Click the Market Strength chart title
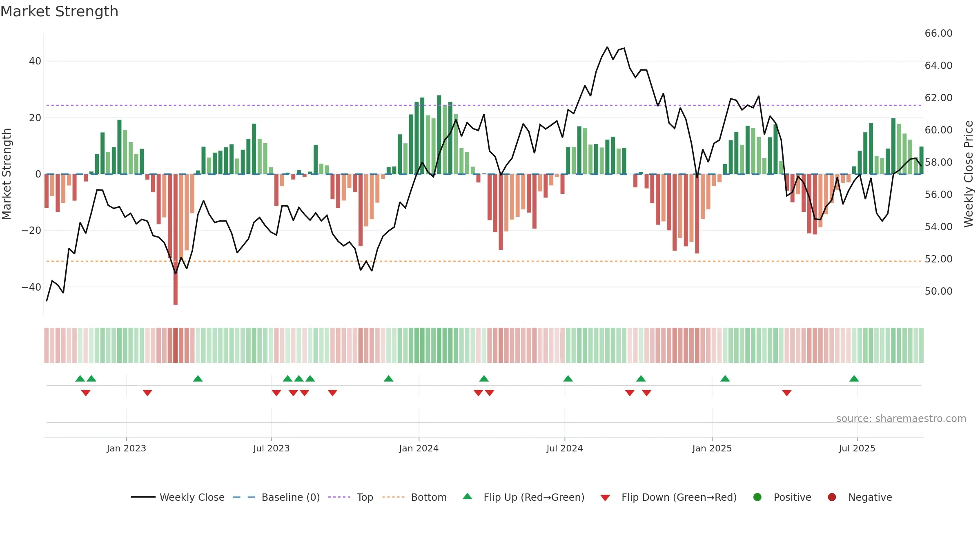Screen dimensions: 980x551 click(59, 11)
